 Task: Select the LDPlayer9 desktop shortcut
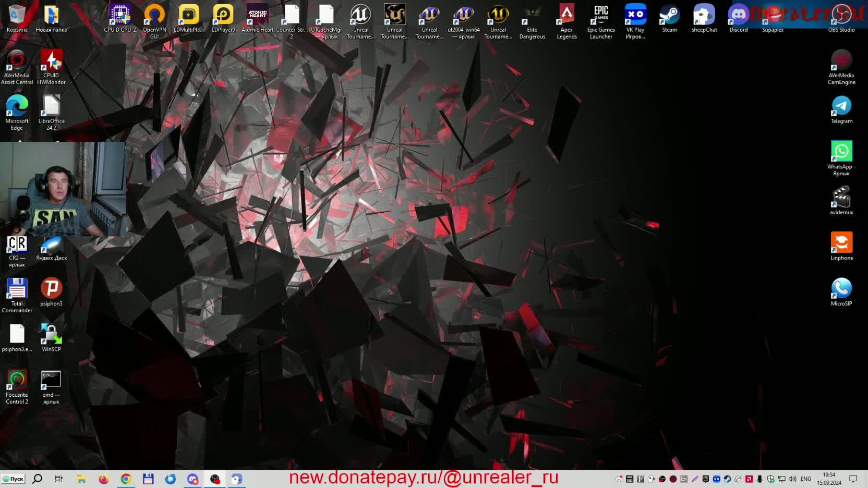pos(223,19)
